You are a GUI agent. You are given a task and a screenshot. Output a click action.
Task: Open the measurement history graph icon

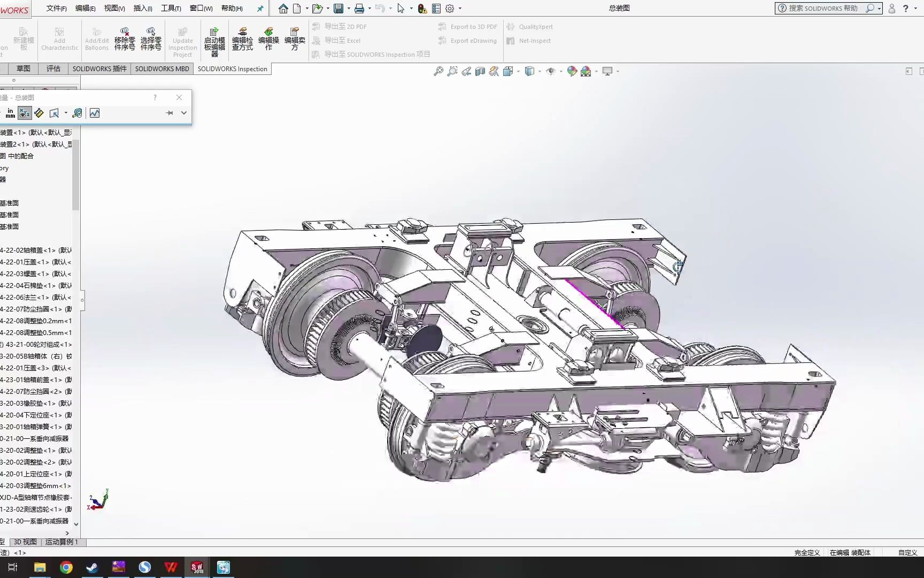95,113
